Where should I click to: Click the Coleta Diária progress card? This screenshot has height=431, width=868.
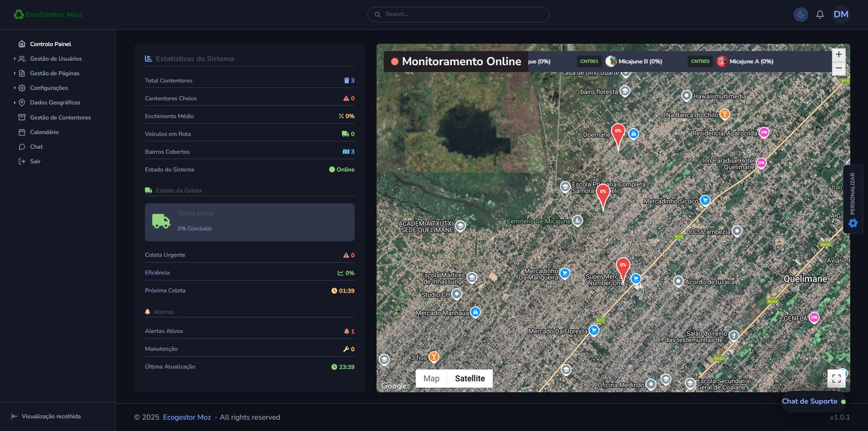click(x=250, y=222)
